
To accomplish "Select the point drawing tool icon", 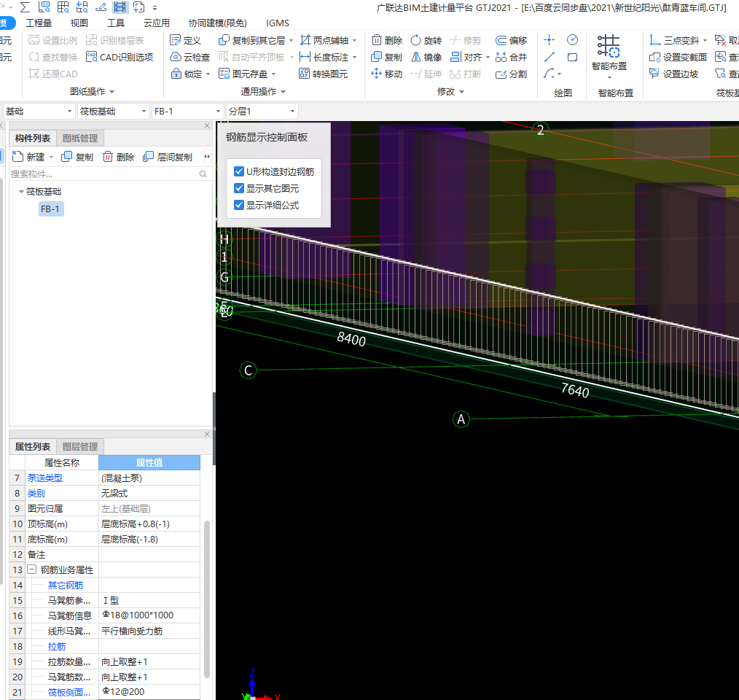I will [x=549, y=40].
